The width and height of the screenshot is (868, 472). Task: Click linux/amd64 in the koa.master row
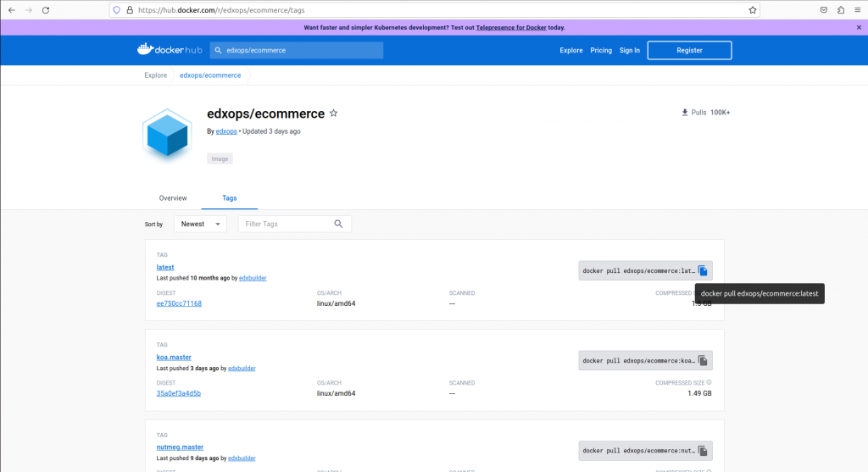tap(336, 393)
